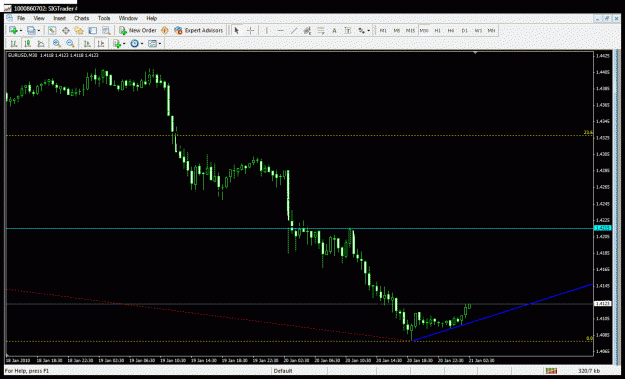
Task: Select the Text tool (A icon)
Action: (x=334, y=30)
